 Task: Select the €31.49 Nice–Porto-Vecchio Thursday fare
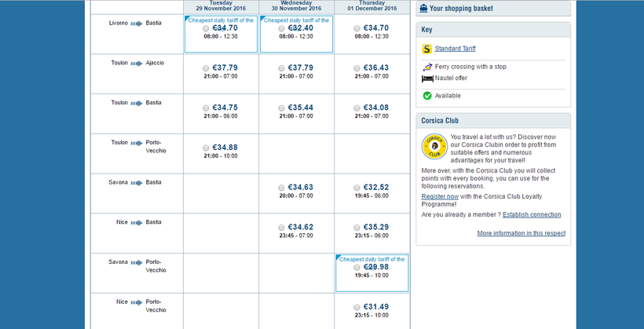pos(357,307)
